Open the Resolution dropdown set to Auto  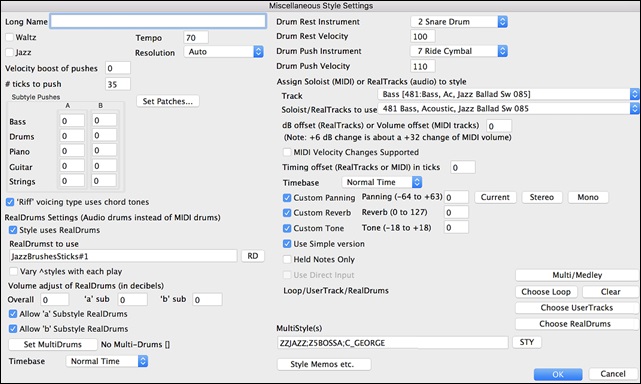(224, 52)
